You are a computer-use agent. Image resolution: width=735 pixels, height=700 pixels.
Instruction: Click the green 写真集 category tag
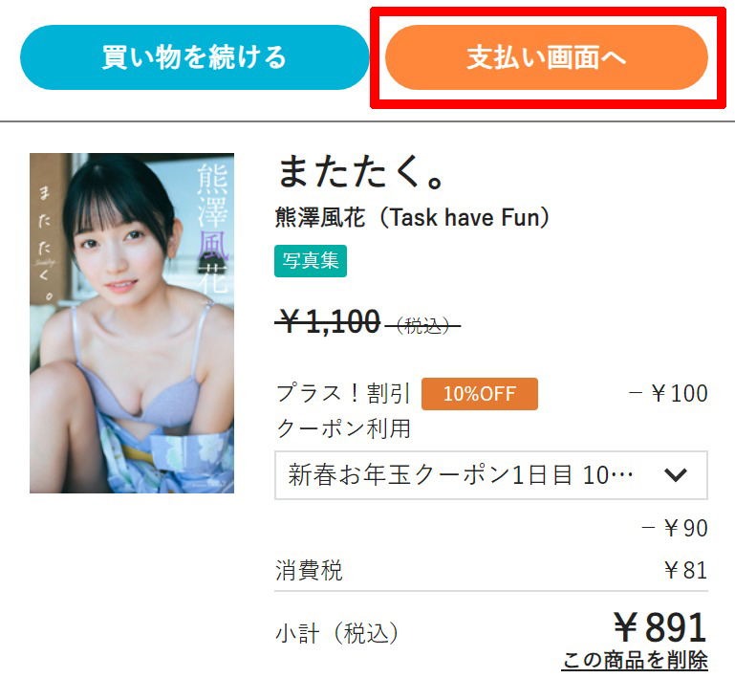(x=311, y=261)
